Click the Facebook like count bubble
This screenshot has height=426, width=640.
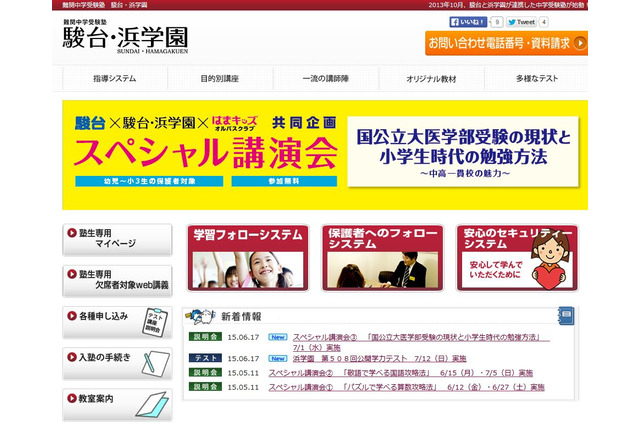click(497, 22)
